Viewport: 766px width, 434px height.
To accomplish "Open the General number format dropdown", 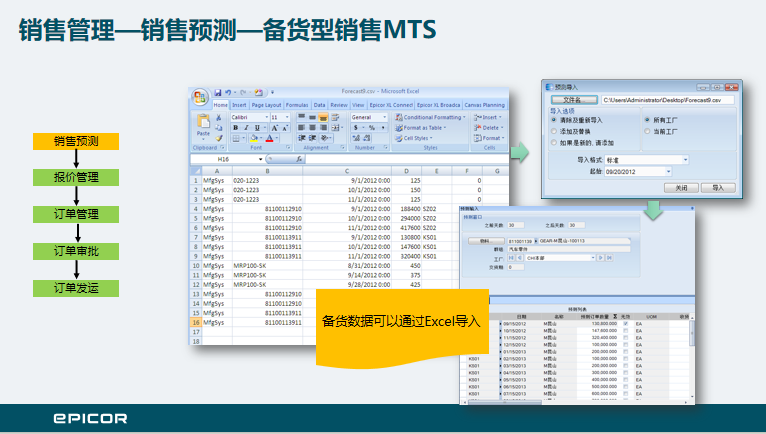I will (x=384, y=117).
